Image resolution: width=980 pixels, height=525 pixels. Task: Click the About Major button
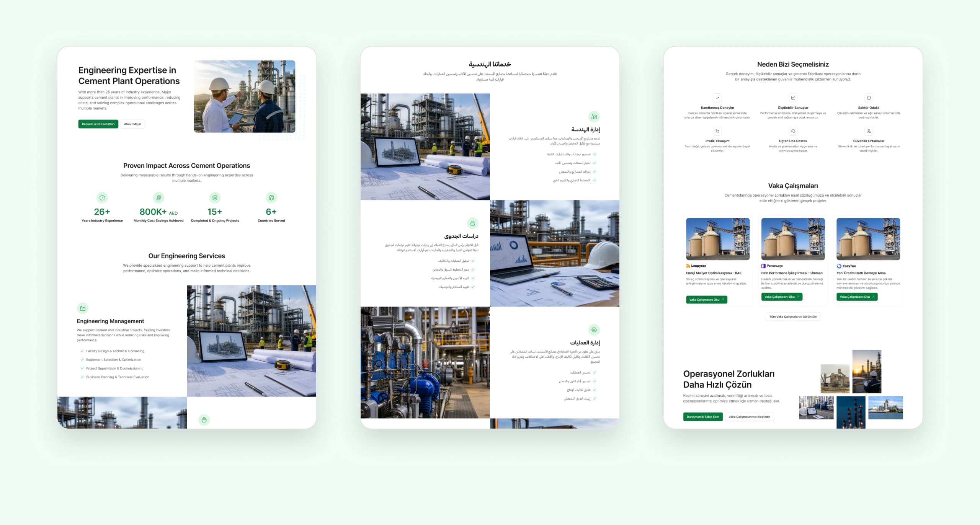[132, 124]
